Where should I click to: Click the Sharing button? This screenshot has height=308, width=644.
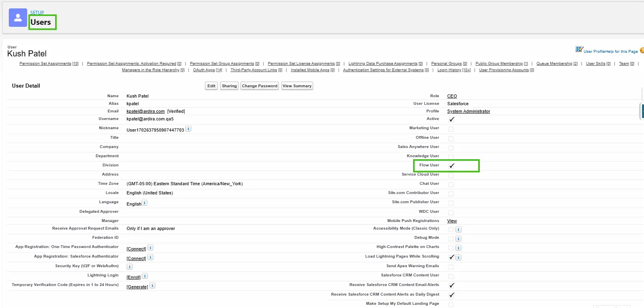coord(229,86)
